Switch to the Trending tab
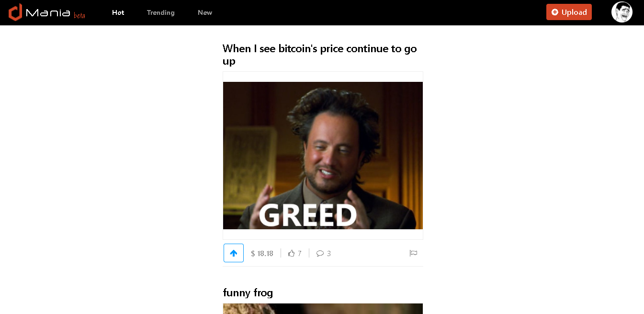The height and width of the screenshot is (314, 644). [x=160, y=12]
